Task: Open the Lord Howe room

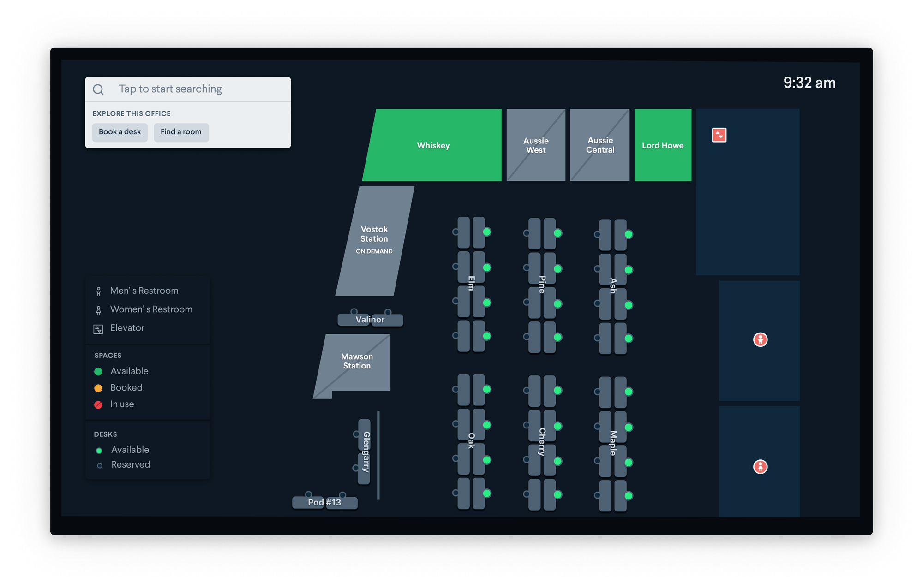Action: [663, 145]
